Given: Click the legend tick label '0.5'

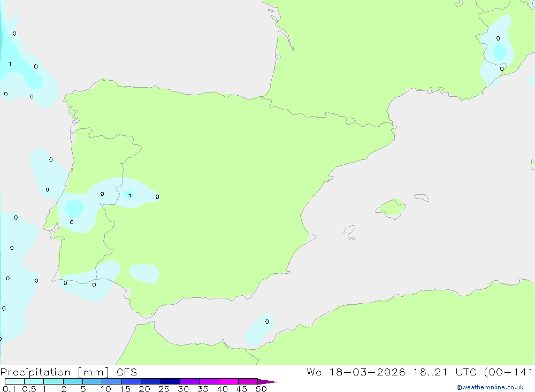Looking at the screenshot, I should (29, 389).
